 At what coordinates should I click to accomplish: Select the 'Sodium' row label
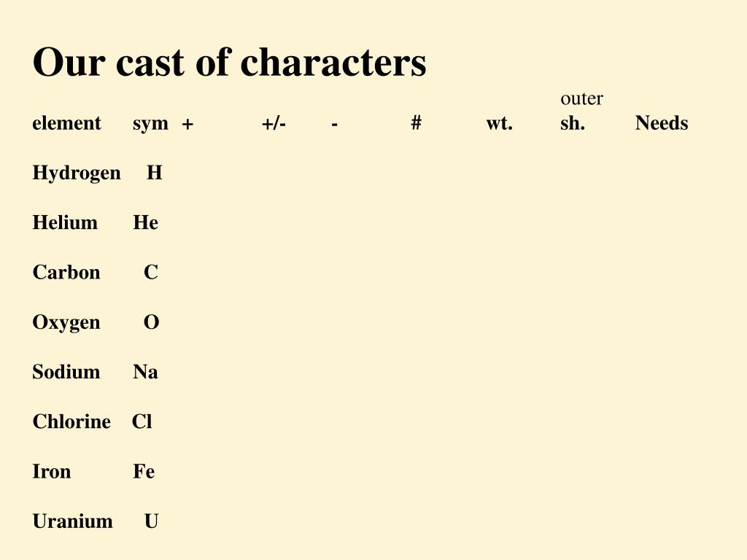point(66,372)
